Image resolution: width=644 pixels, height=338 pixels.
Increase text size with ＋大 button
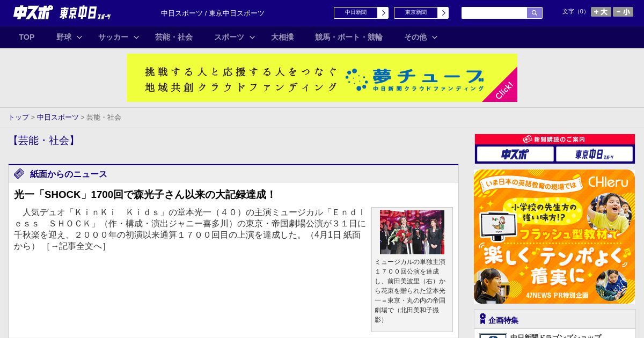601,12
